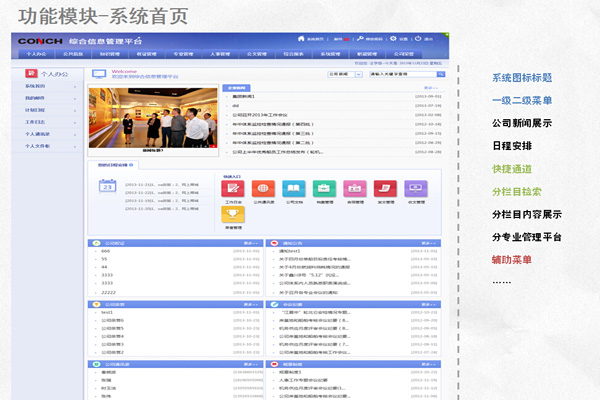Expand the first sidebar item arrow
This screenshot has width=600, height=400.
[75, 87]
